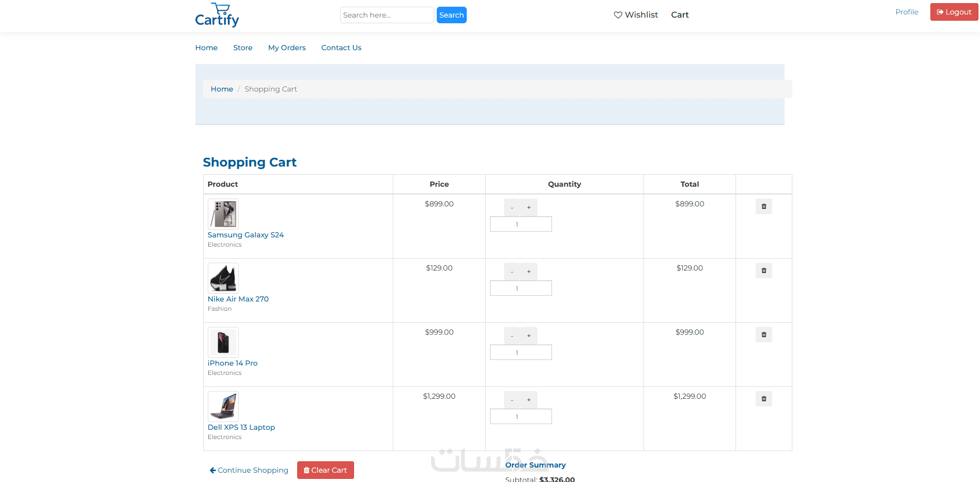This screenshot has height=482, width=980.
Task: Focus the Nike Air Max 270 quantity field
Action: (x=521, y=288)
